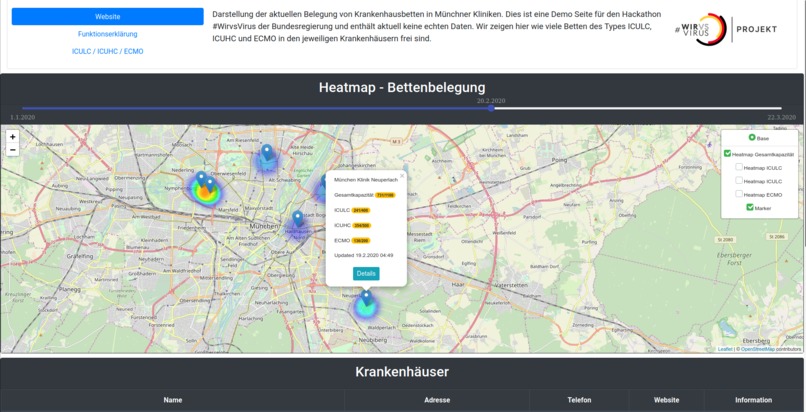The height and width of the screenshot is (412, 806).
Task: Open the OpenStreetMap attribution link
Action: pyautogui.click(x=757, y=349)
